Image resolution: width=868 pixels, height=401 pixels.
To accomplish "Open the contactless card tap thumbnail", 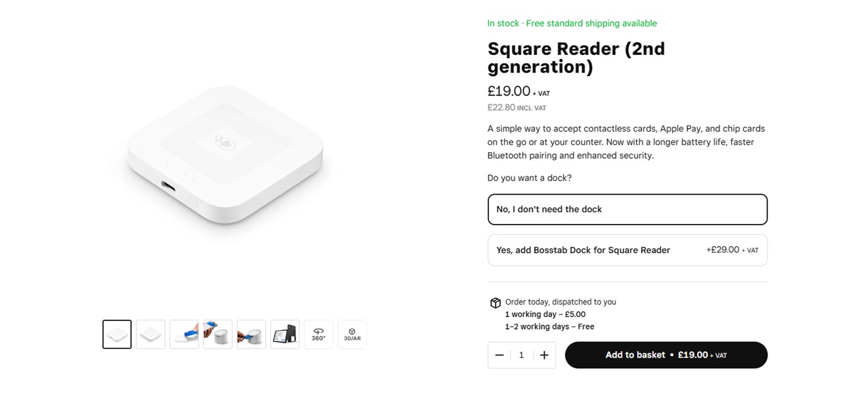I will pyautogui.click(x=252, y=334).
